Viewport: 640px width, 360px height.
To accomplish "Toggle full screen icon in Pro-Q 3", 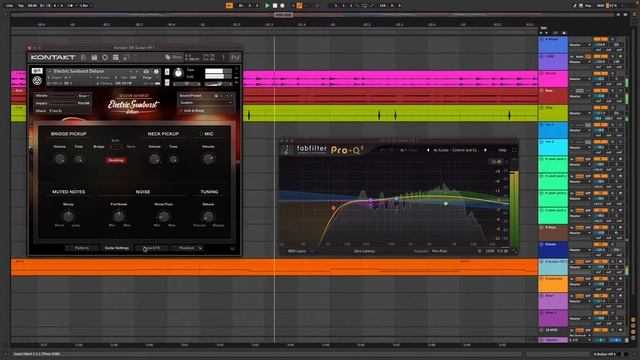I will click(x=514, y=150).
